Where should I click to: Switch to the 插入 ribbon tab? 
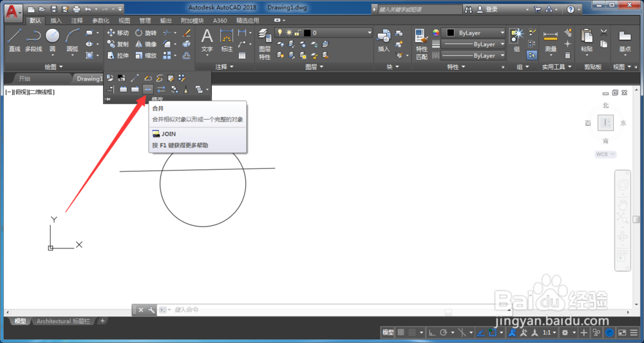56,21
